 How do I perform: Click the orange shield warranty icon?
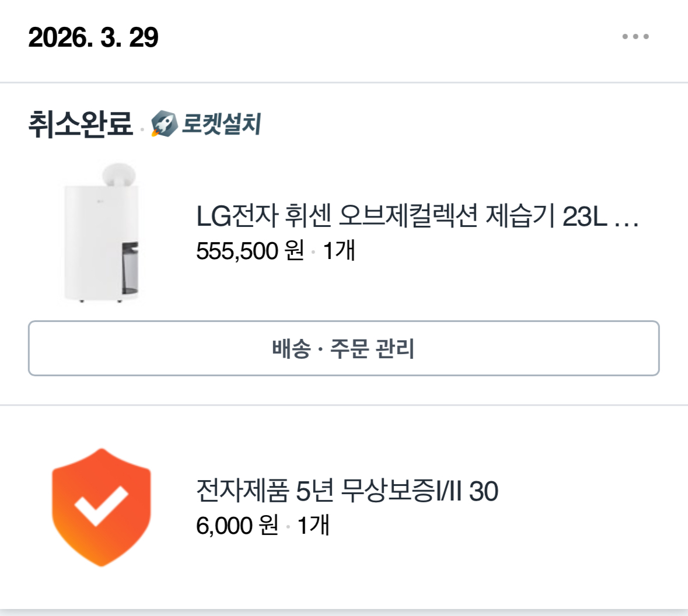tap(102, 507)
